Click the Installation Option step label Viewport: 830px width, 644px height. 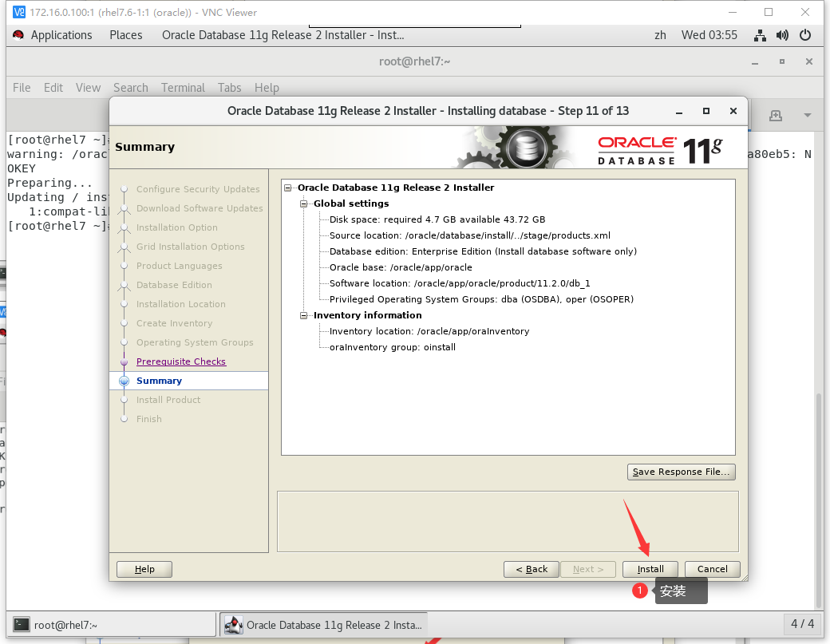(x=177, y=227)
